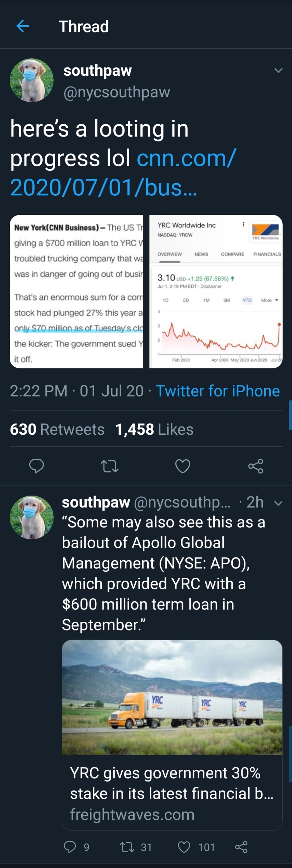Open the YRC Worldwide stock chart image
Screen dimensions: 292x868
click(x=216, y=291)
